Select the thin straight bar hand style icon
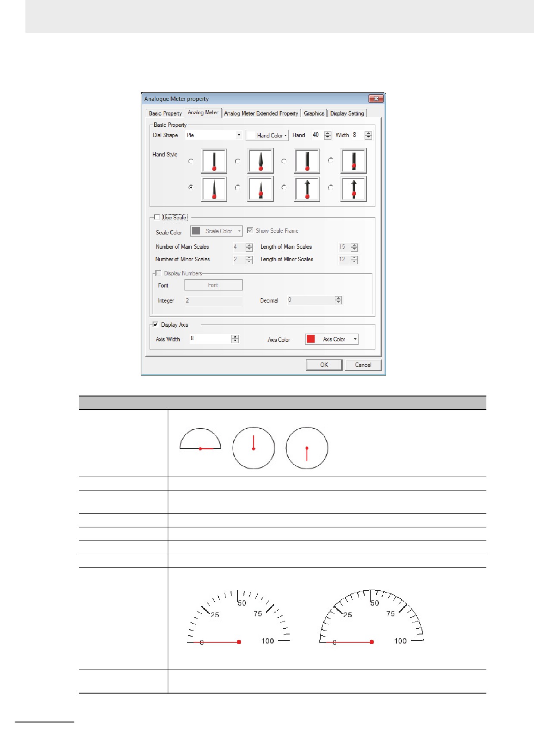Image resolution: width=534 pixels, height=756 pixels. tap(214, 161)
